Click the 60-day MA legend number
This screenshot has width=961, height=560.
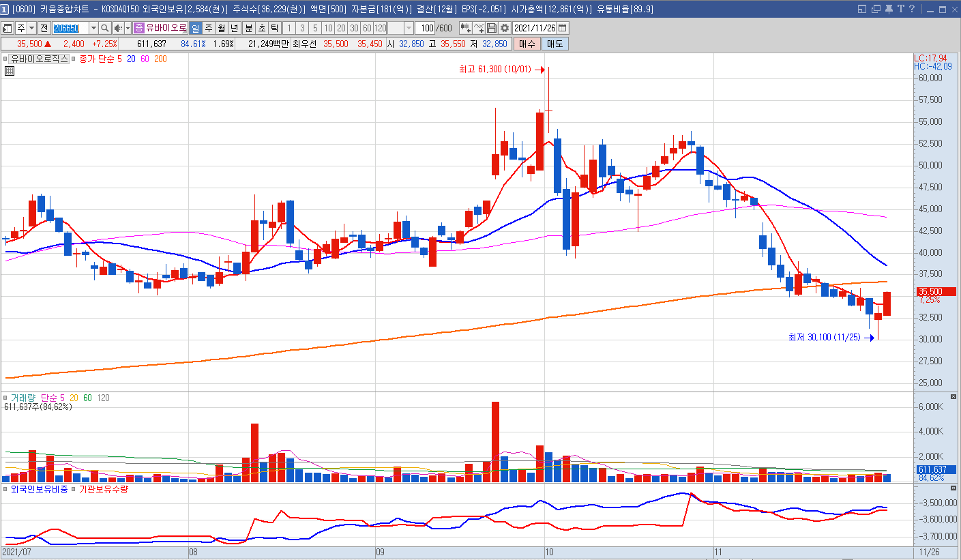point(145,59)
